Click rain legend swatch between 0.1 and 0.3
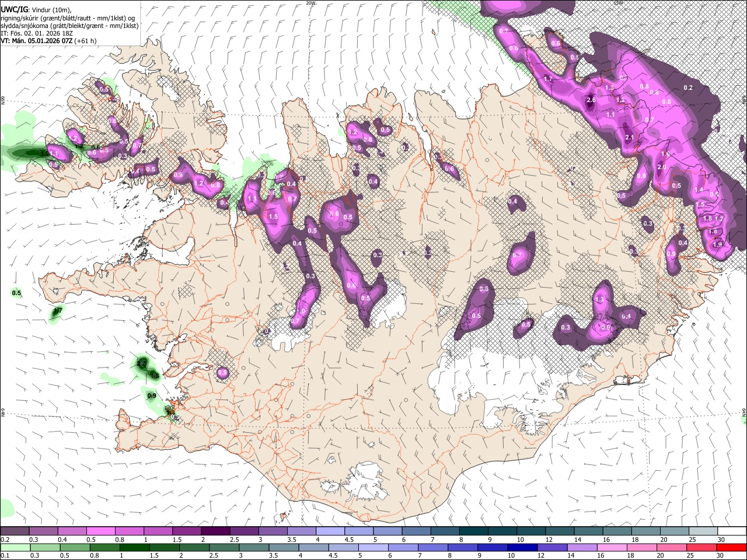Viewport: 747px width, 560px height. (x=15, y=547)
